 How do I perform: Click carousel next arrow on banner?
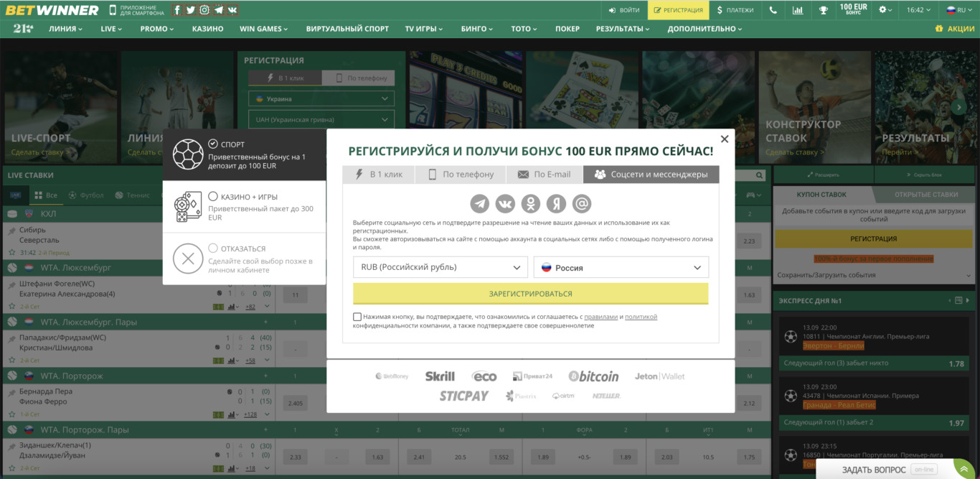click(x=958, y=107)
